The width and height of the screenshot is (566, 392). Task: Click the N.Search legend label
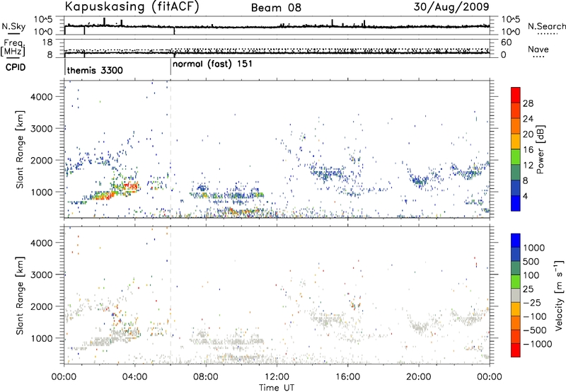coord(546,26)
